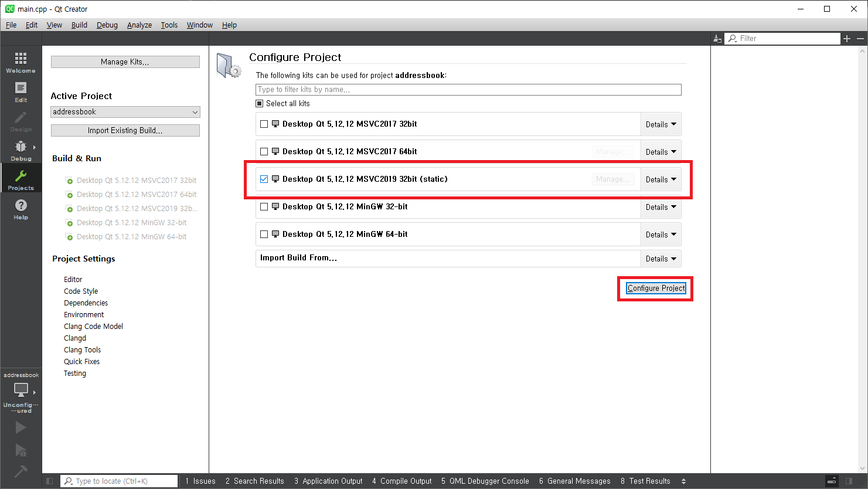Click Manage... for MSVC2019 32bit kit

613,179
